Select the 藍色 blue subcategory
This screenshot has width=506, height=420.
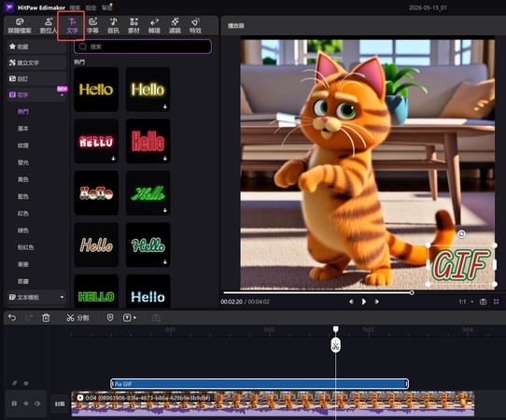click(x=23, y=196)
